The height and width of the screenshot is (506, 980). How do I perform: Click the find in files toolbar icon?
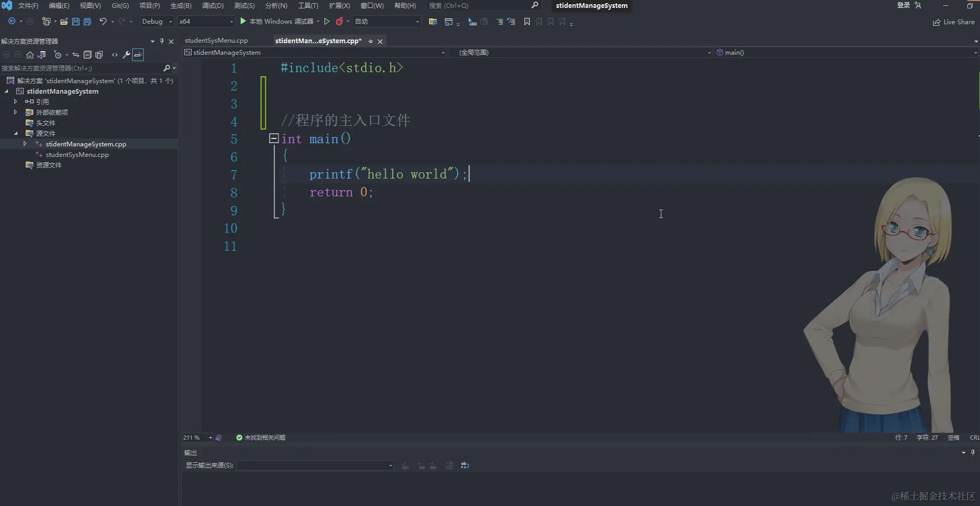click(x=433, y=22)
